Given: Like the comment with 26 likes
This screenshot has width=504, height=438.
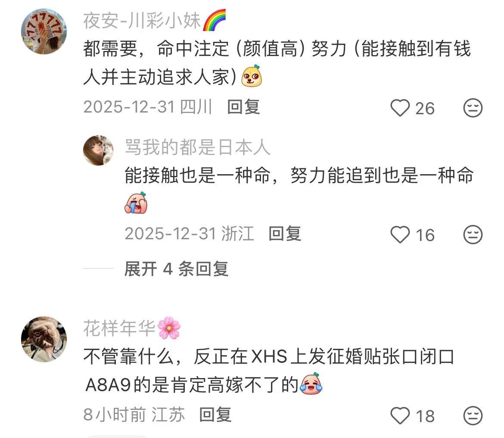Looking at the screenshot, I should [400, 108].
